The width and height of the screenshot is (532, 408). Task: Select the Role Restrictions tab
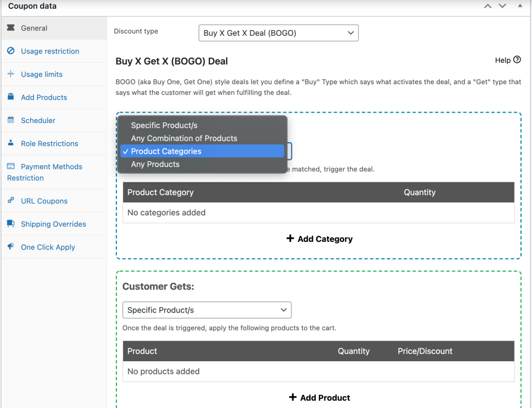[54, 143]
